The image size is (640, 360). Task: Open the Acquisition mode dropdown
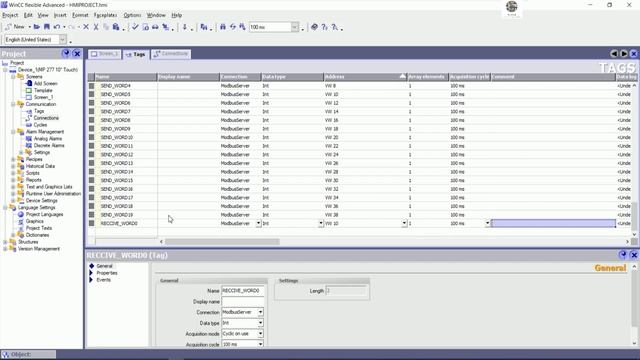point(260,334)
